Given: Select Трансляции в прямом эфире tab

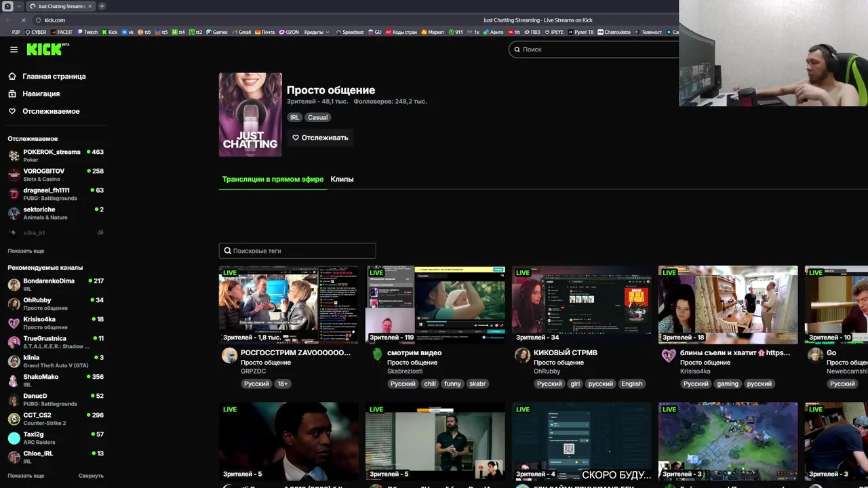Looking at the screenshot, I should coord(273,179).
